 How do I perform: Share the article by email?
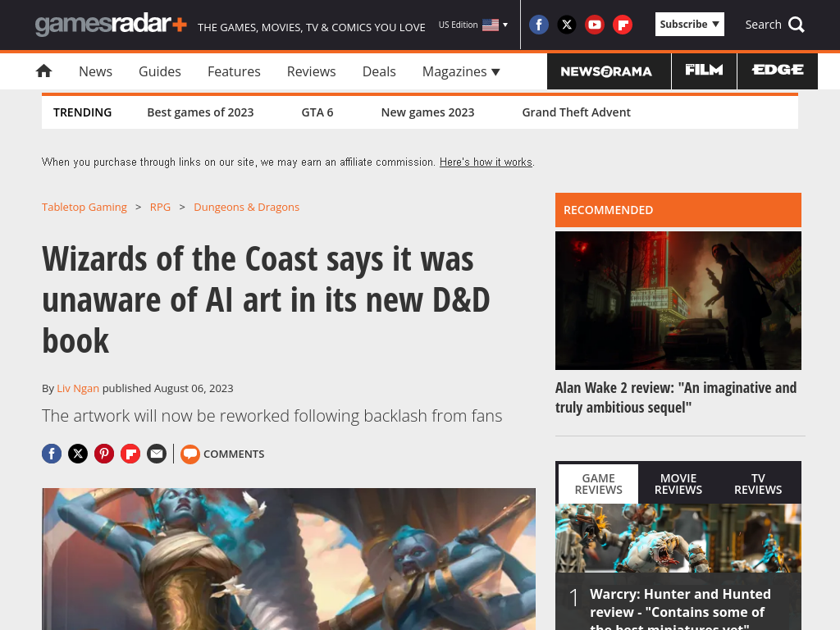157,454
